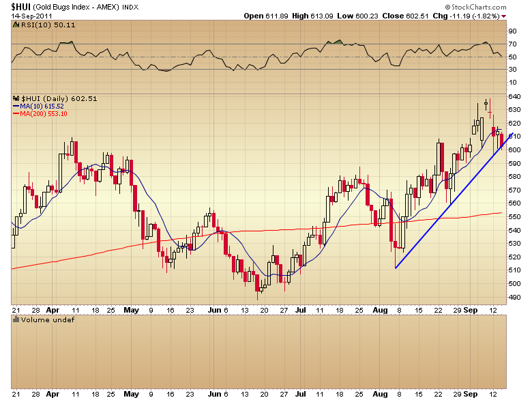The height and width of the screenshot is (400, 532).
Task: Click the volume bars icon beside Volume undef
Action: point(16,319)
